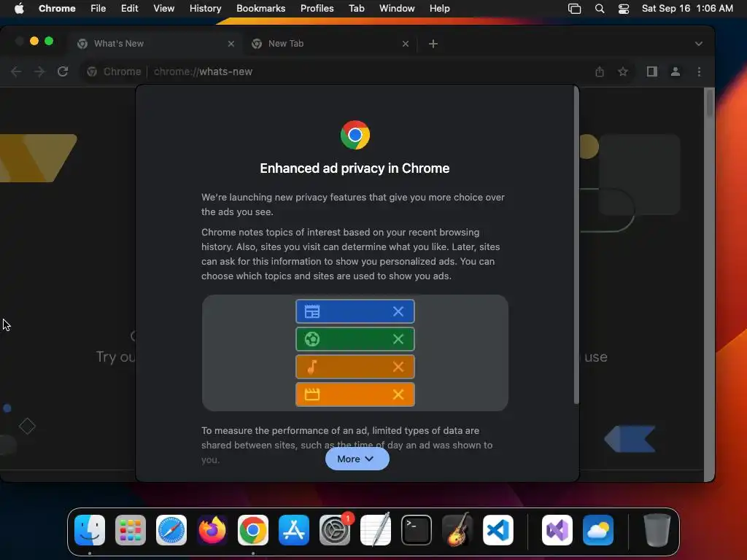Screen dimensions: 747x560
Task: Remove the green soccer topic chip
Action: tap(398, 339)
